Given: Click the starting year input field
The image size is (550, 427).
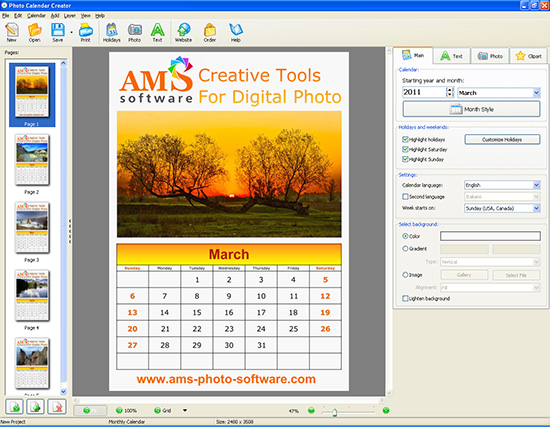Looking at the screenshot, I should (x=424, y=92).
